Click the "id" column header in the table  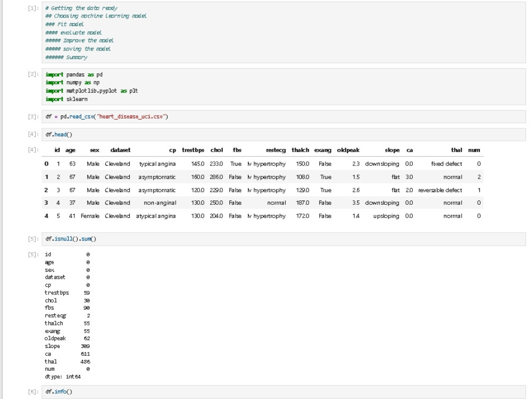tap(57, 150)
